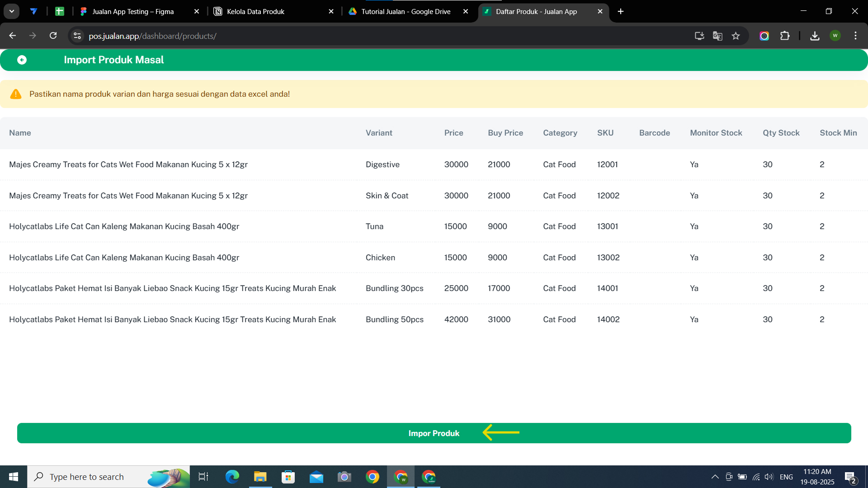868x488 pixels.
Task: Reload the page with refresh icon
Action: [x=53, y=36]
